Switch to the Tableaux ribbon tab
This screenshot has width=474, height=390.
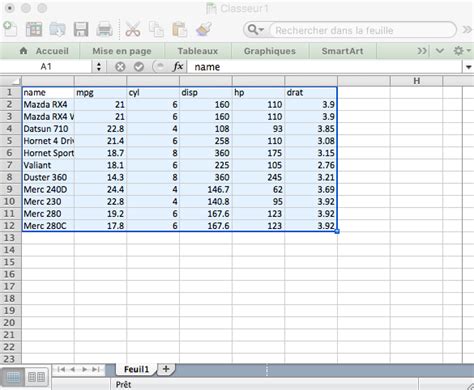point(198,51)
